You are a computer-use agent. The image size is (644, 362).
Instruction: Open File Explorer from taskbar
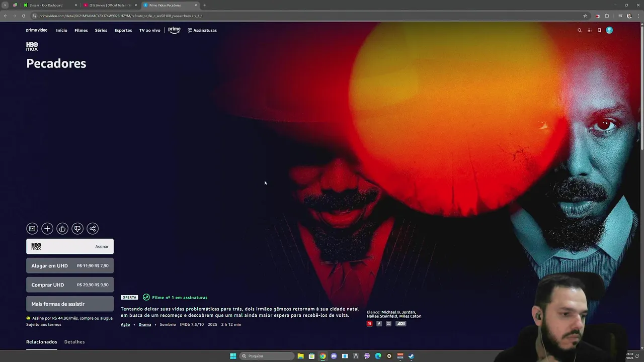pos(300,356)
